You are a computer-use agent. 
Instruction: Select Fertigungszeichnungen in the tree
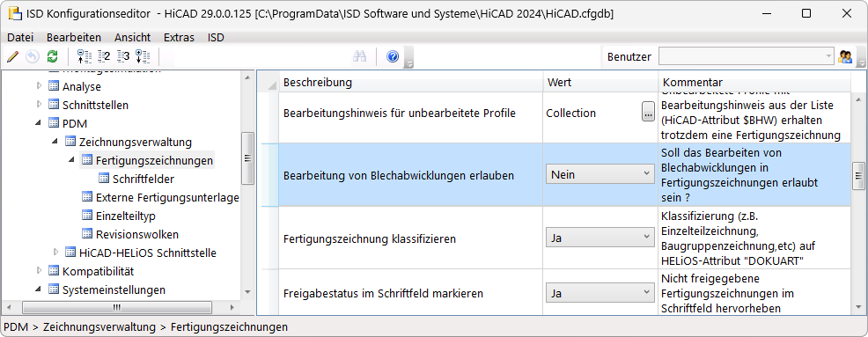[154, 160]
